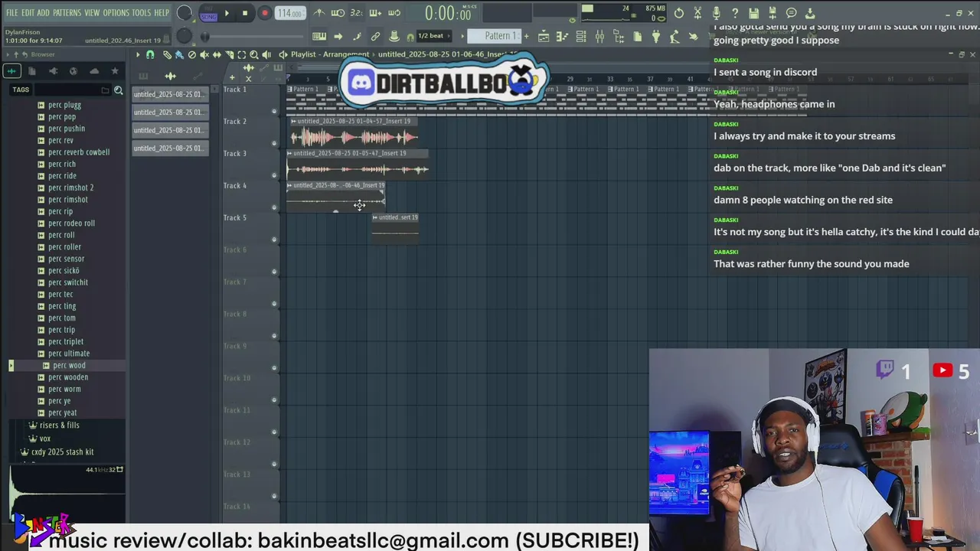Toggle mute dot on Track 2
The width and height of the screenshot is (980, 551).
[274, 143]
